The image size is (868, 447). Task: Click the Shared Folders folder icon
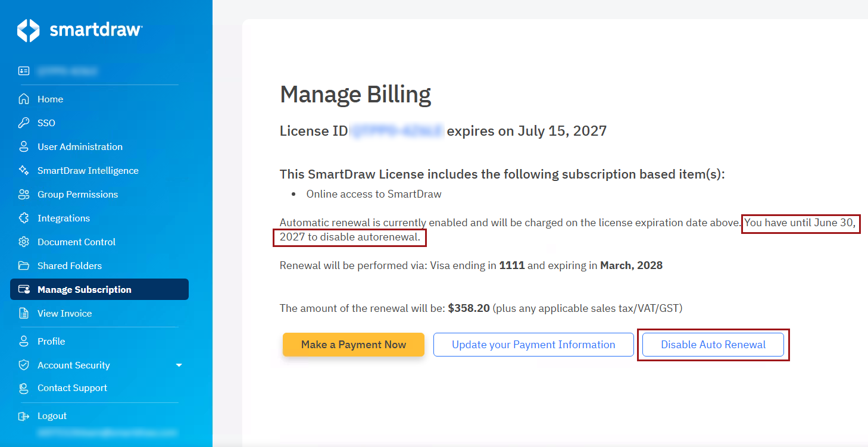point(24,265)
